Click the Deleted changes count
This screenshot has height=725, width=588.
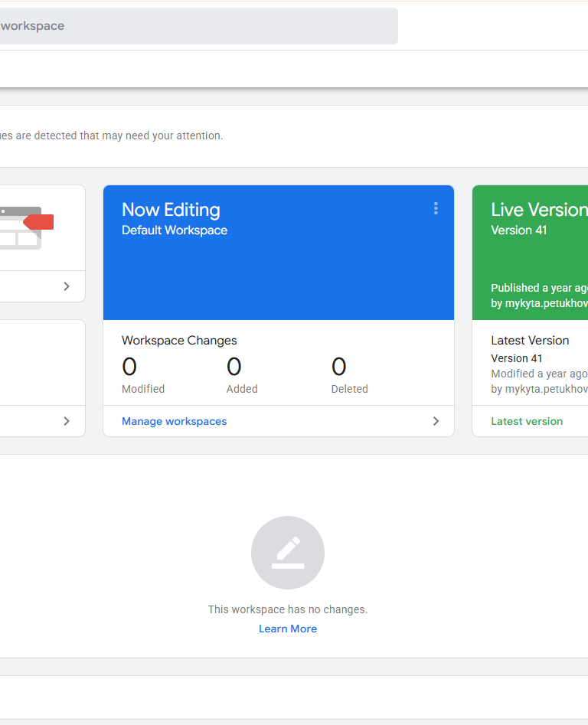click(338, 367)
